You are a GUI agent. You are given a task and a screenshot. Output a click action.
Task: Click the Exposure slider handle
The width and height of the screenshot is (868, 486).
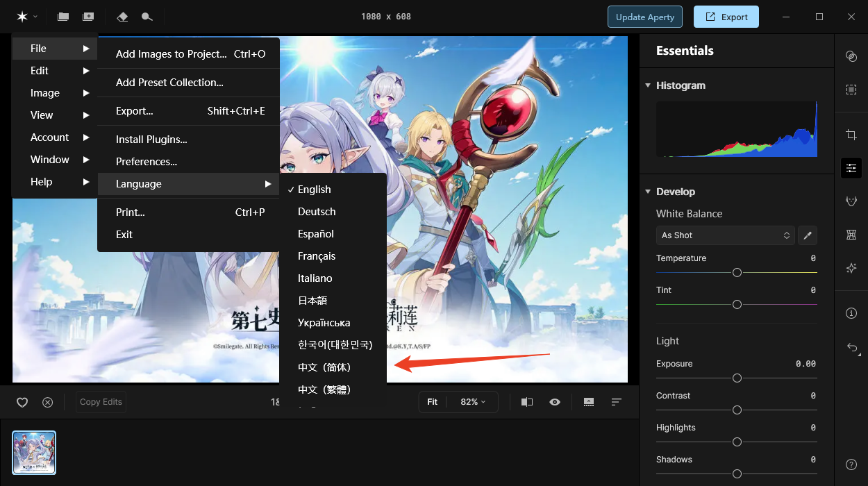pyautogui.click(x=737, y=378)
